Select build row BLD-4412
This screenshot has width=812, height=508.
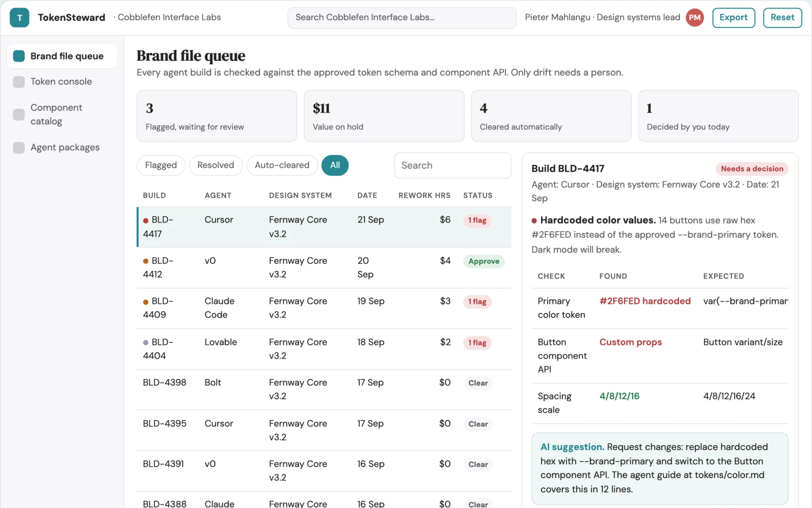tap(324, 268)
